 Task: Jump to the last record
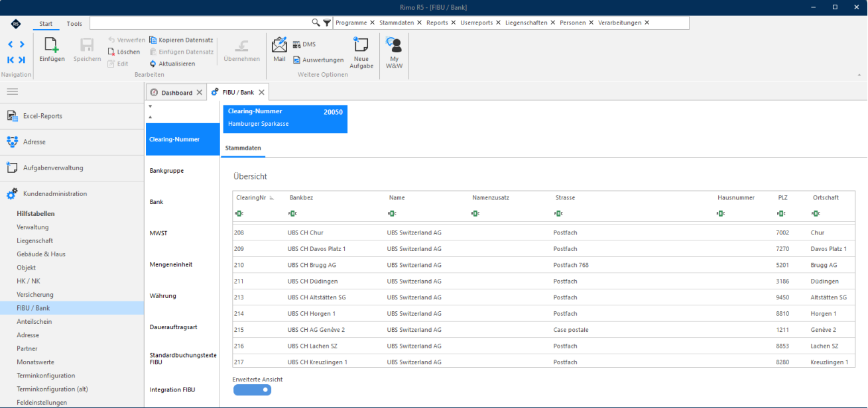point(22,60)
